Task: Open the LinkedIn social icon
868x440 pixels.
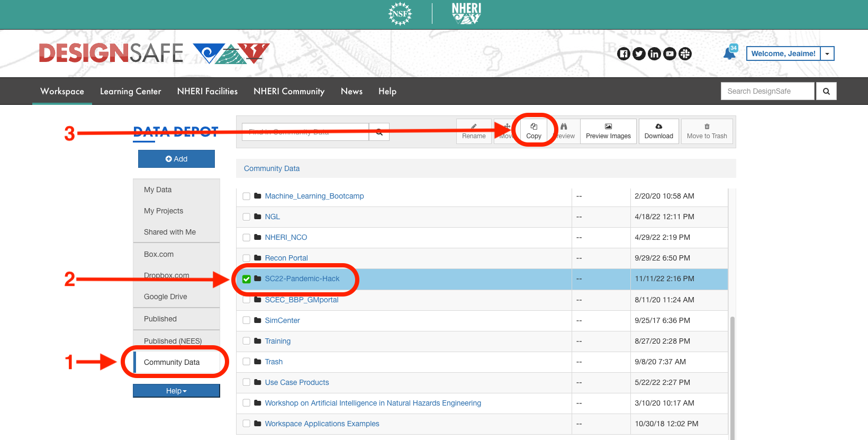Action: [655, 53]
